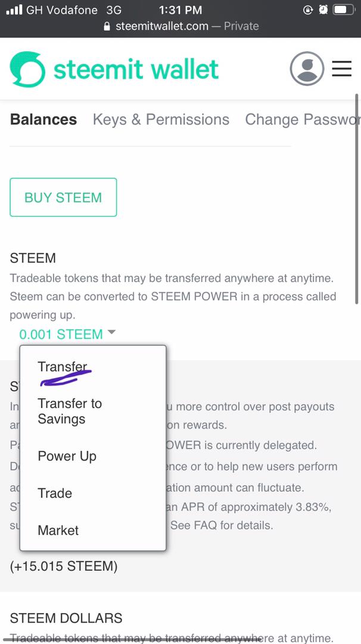Tap the orientation lock status icon
Screen dimensions: 361x644
pos(308,10)
